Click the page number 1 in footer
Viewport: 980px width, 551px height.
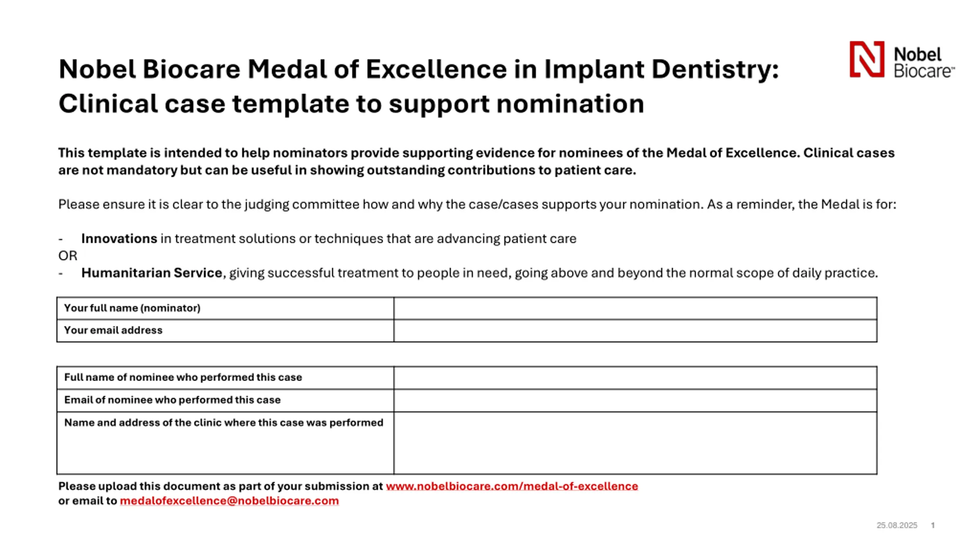933,525
